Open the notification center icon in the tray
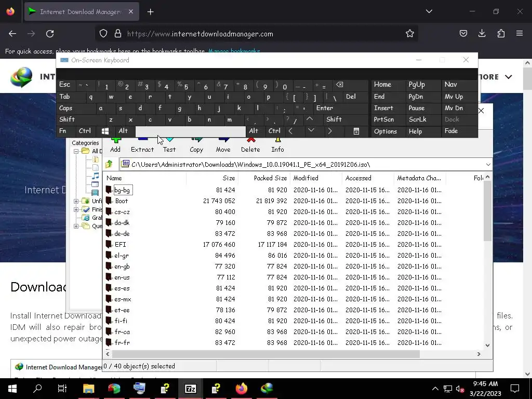The height and width of the screenshot is (399, 532). click(x=515, y=389)
